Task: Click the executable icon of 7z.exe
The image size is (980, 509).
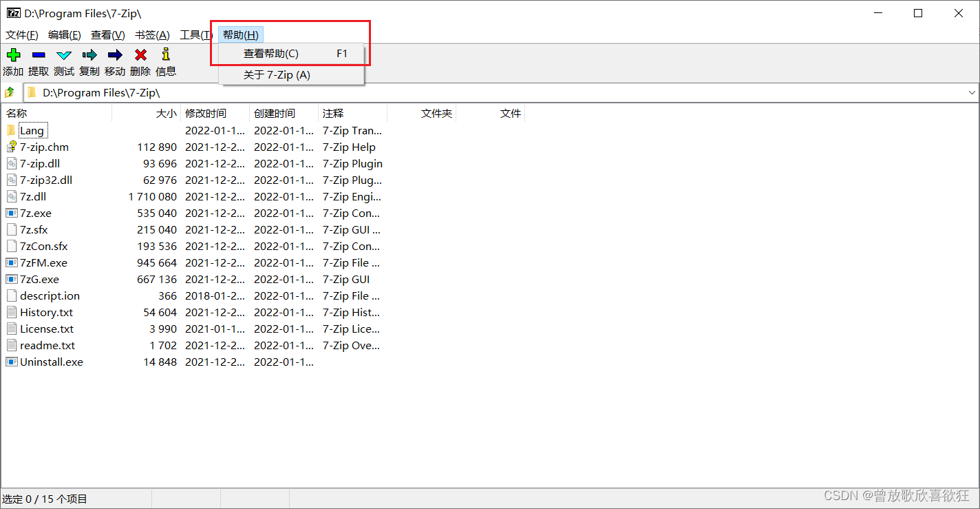Action: 12,213
